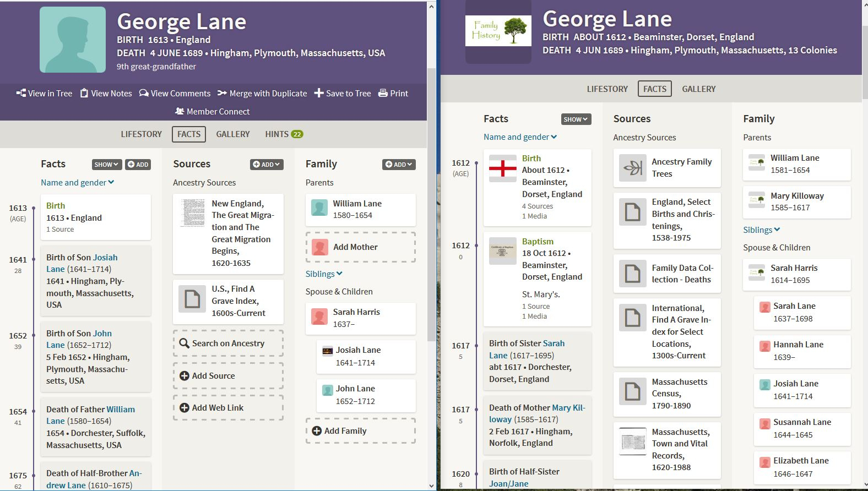Screen dimensions: 868x491
Task: Open Family Data Collection - Deaths icon
Action: [x=633, y=274]
